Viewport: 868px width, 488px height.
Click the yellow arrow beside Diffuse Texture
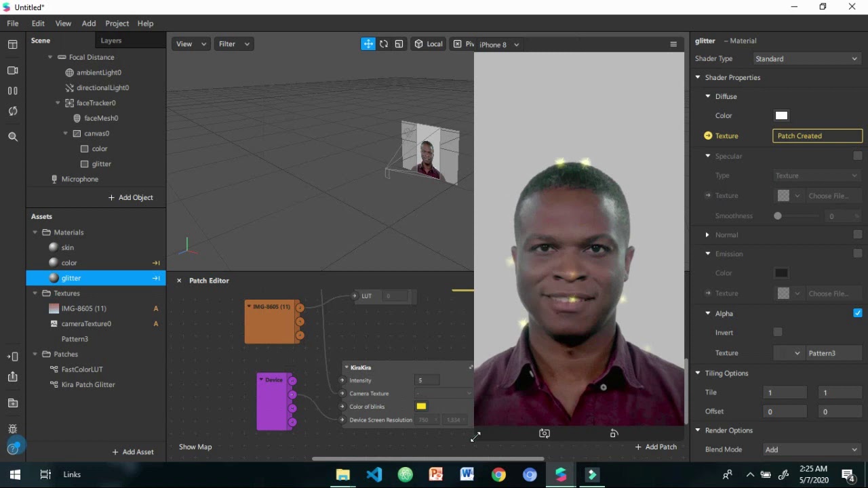pyautogui.click(x=708, y=136)
